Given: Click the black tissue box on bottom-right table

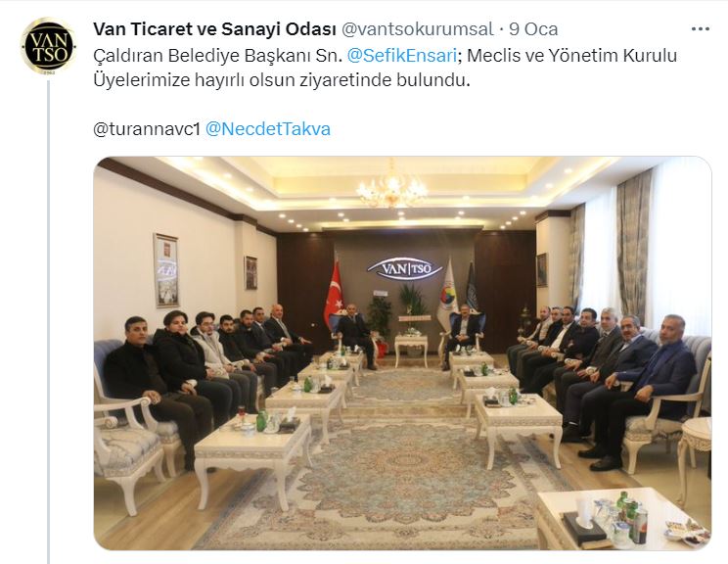Looking at the screenshot, I should tap(584, 528).
